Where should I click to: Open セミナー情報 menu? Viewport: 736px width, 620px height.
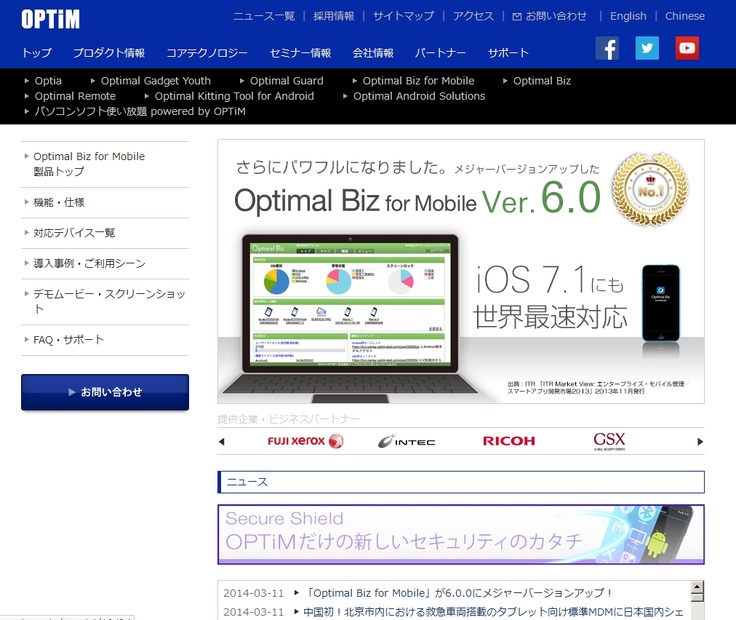[300, 53]
